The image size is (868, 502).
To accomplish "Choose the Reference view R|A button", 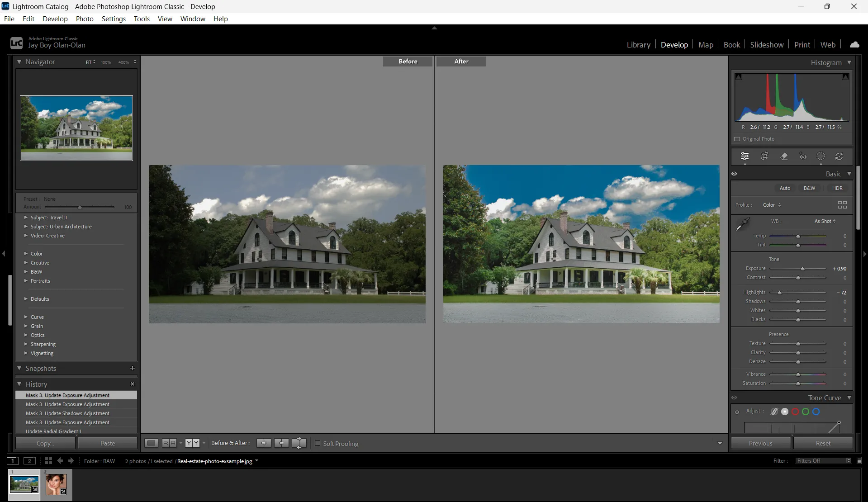I will [x=169, y=443].
